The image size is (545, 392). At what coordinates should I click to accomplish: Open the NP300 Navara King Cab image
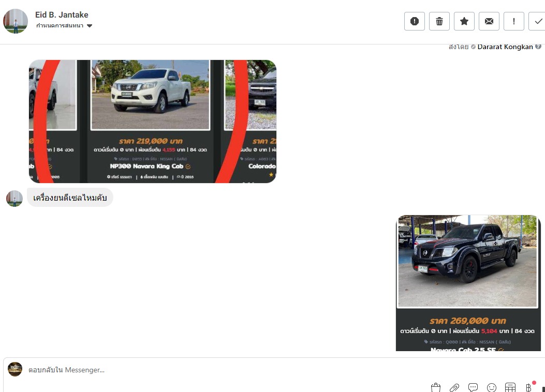pos(153,122)
